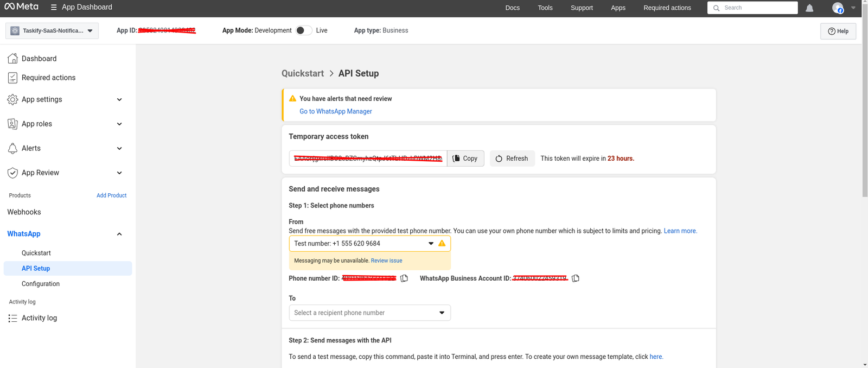868x368 pixels.
Task: Click the Meta logo
Action: pyautogui.click(x=22, y=7)
